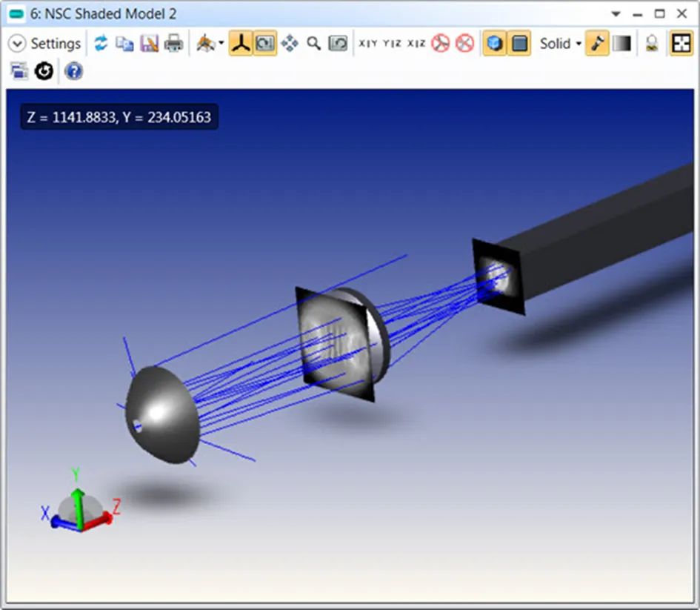Click the stacked windows icon
The height and width of the screenshot is (610, 700).
pos(19,71)
